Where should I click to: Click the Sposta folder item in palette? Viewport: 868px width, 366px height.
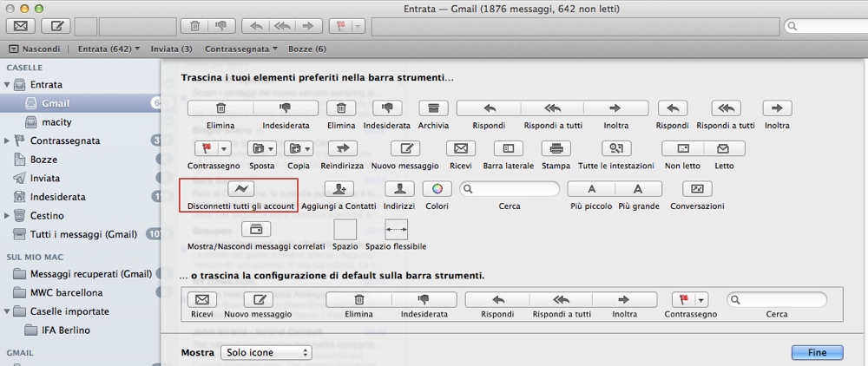[262, 148]
